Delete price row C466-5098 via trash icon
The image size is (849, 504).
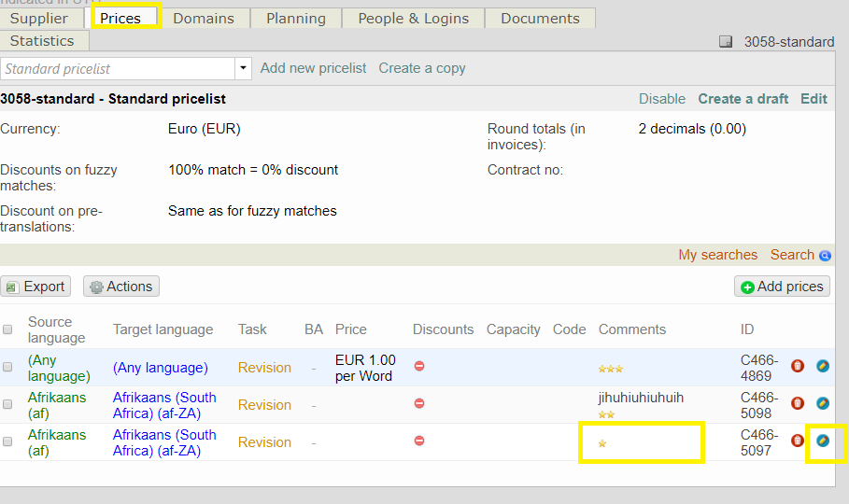pyautogui.click(x=798, y=404)
